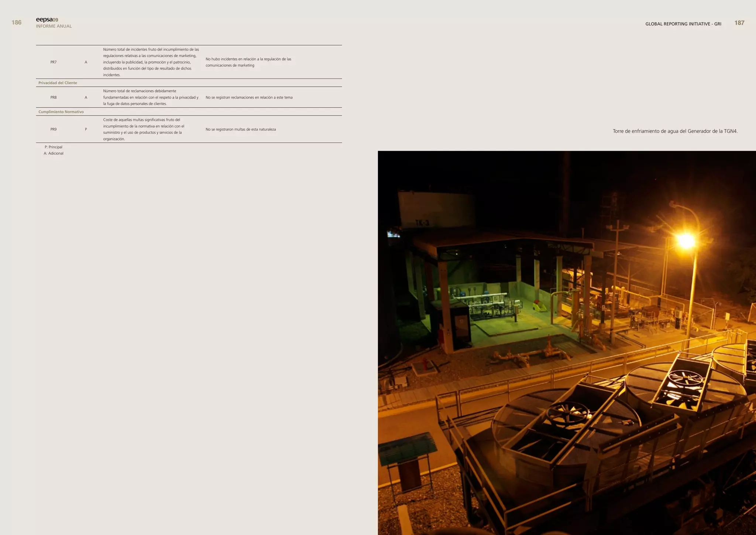Click the P type letter in PR9 row
Viewport: 756px width, 535px height.
[86, 129]
